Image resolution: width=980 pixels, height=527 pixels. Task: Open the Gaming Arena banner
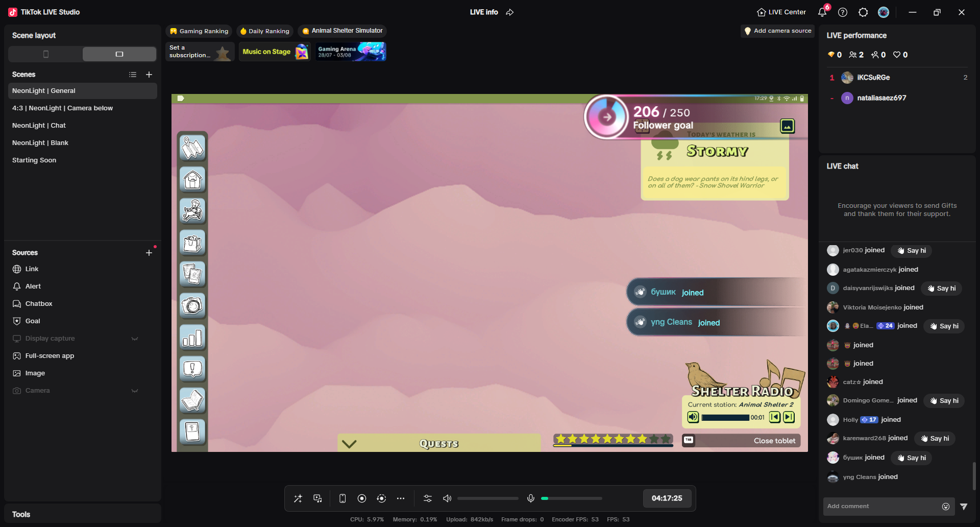click(351, 52)
